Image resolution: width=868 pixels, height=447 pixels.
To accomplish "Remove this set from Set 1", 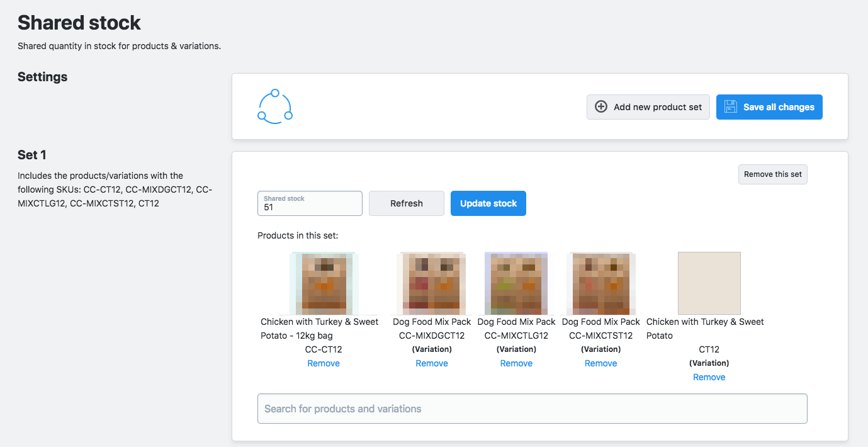I will pos(773,174).
